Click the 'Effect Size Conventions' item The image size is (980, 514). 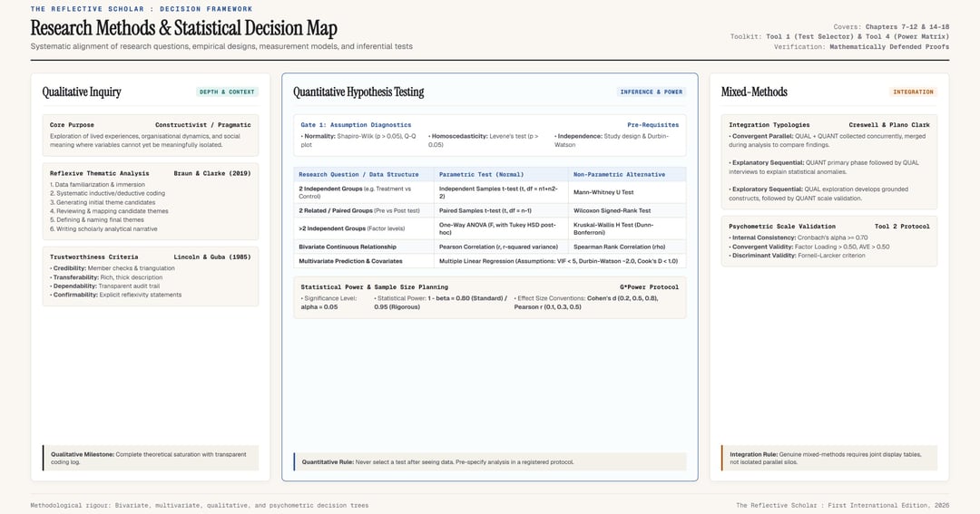pyautogui.click(x=586, y=303)
